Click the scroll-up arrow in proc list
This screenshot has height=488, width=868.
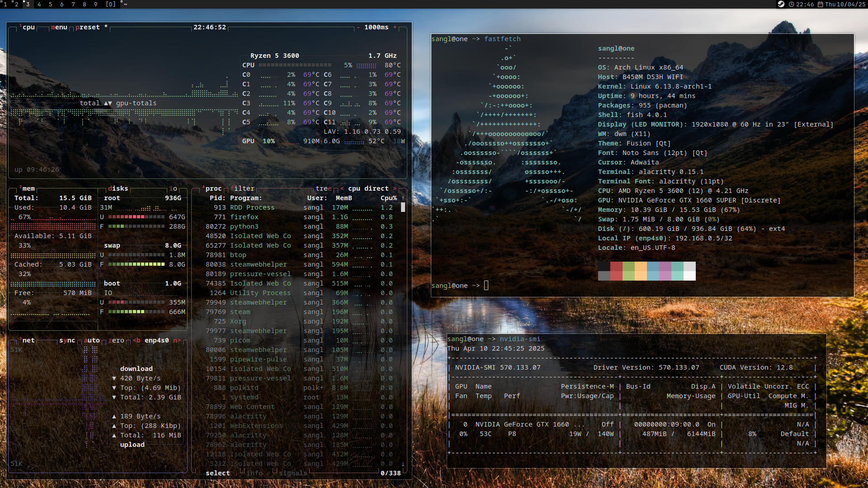403,198
